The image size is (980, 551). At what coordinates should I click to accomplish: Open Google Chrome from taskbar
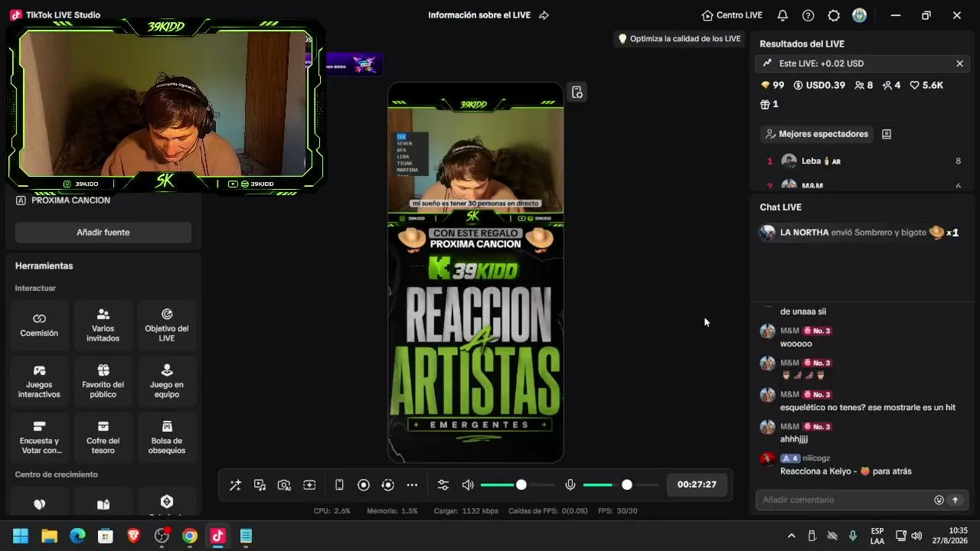pyautogui.click(x=190, y=536)
